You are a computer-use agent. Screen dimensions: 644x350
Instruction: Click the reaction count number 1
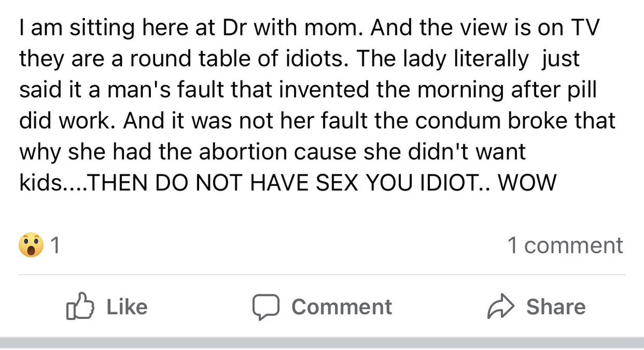[x=54, y=246]
